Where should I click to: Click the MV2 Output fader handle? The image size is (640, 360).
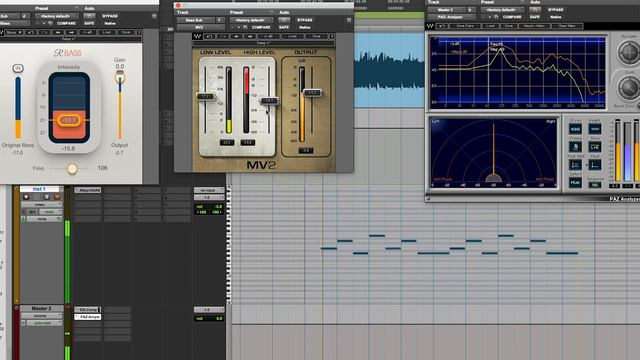pos(312,93)
